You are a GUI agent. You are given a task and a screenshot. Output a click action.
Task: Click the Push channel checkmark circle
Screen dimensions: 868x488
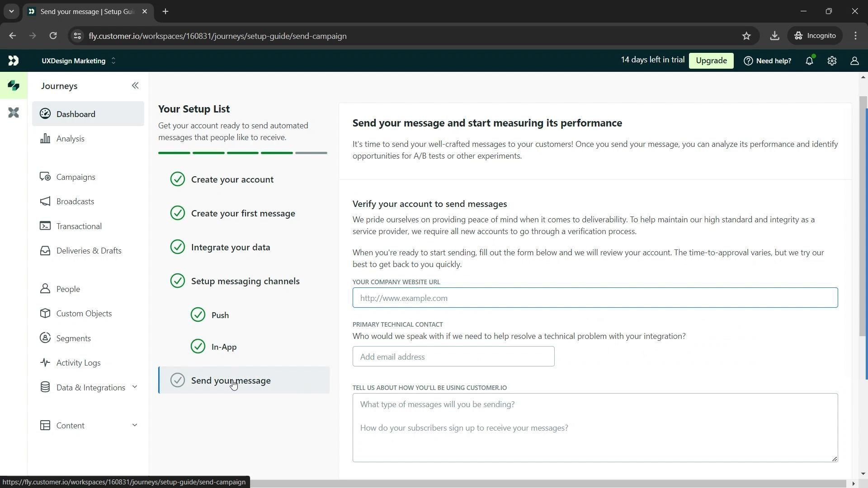tap(198, 315)
